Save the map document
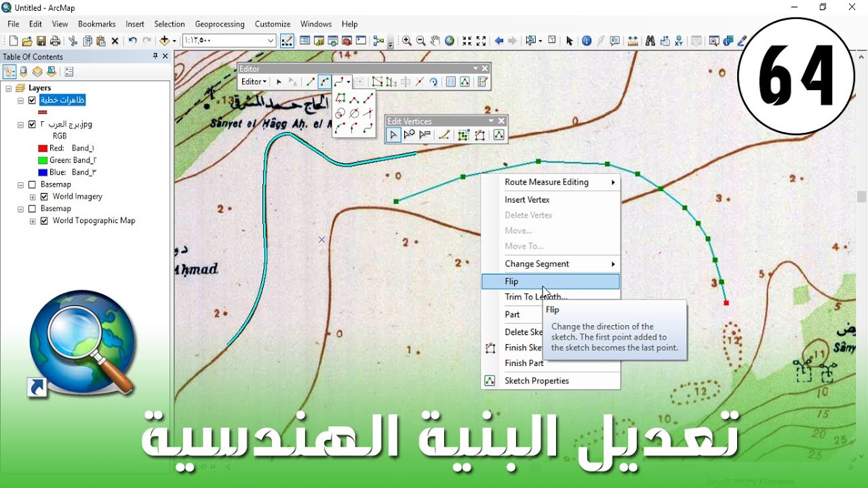Screen dimensions: 868x488 tap(41, 41)
